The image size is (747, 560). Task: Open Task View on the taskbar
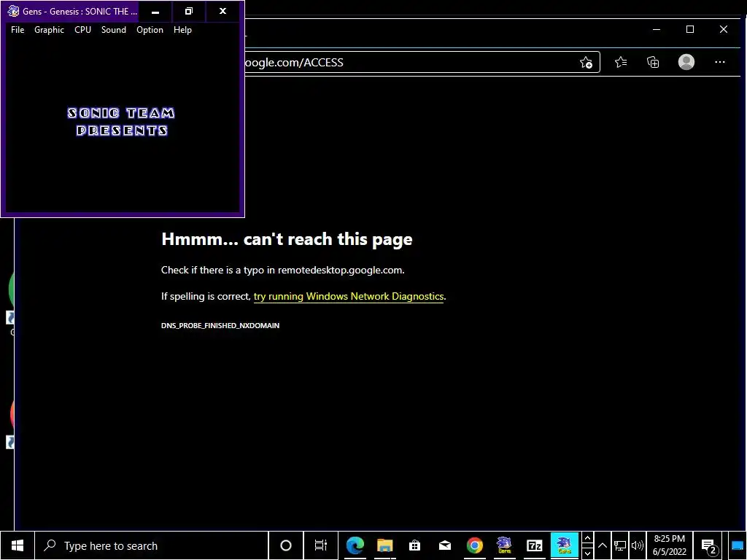tap(321, 545)
